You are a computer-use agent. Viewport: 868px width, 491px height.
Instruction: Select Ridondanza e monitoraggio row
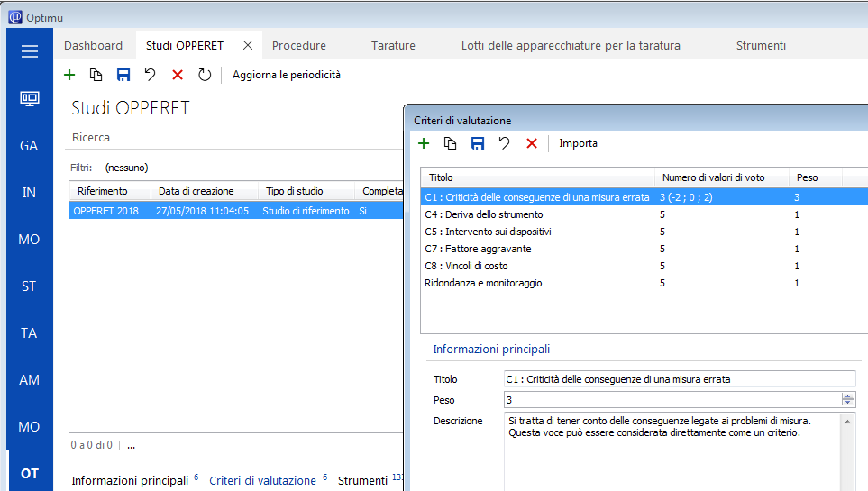644,283
